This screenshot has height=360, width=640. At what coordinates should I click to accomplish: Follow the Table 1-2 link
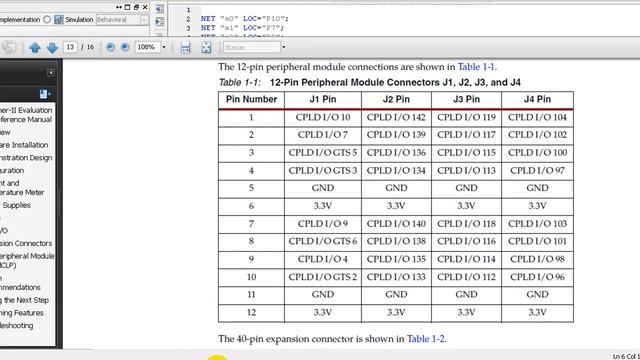click(425, 338)
